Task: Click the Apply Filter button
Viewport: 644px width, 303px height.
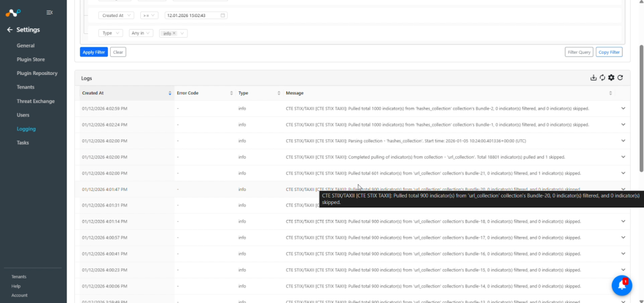Action: coord(94,52)
